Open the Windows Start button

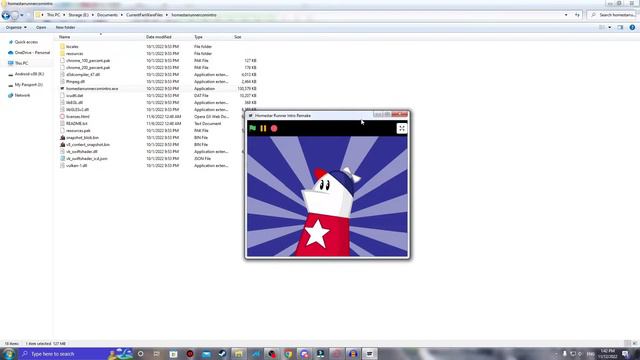click(8, 354)
